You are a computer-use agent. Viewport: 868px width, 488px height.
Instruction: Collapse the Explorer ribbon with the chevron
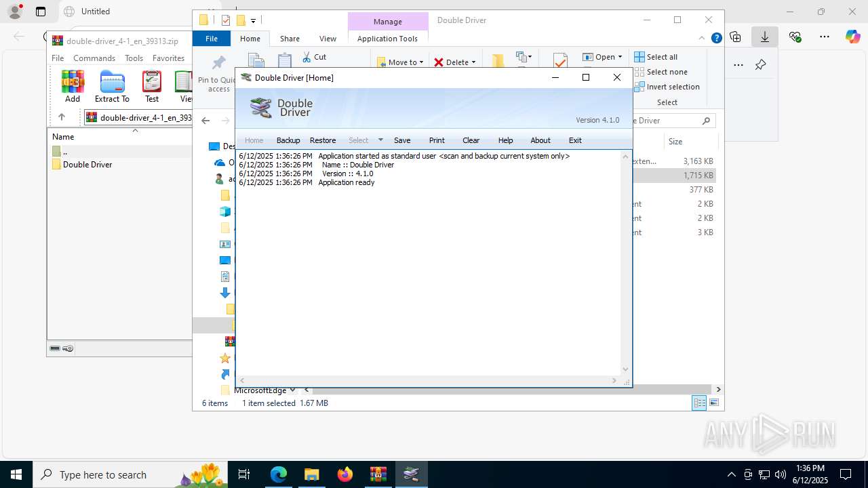[703, 39]
